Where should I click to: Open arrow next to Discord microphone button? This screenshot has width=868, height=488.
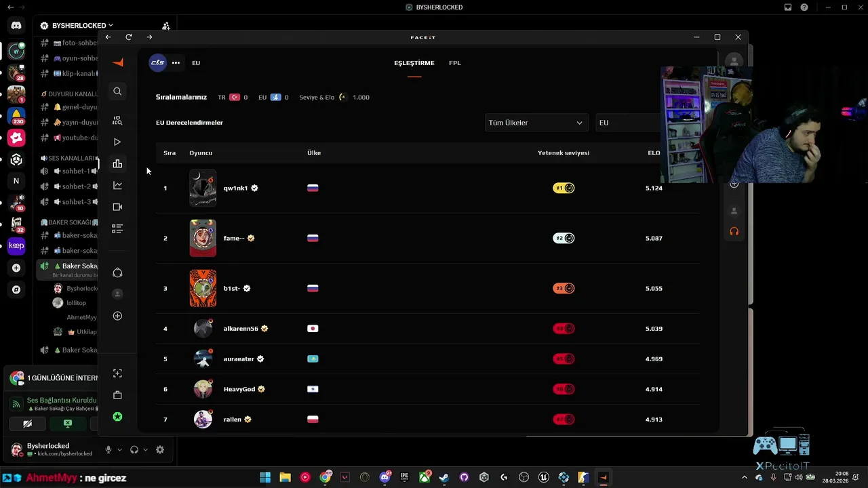click(x=120, y=449)
